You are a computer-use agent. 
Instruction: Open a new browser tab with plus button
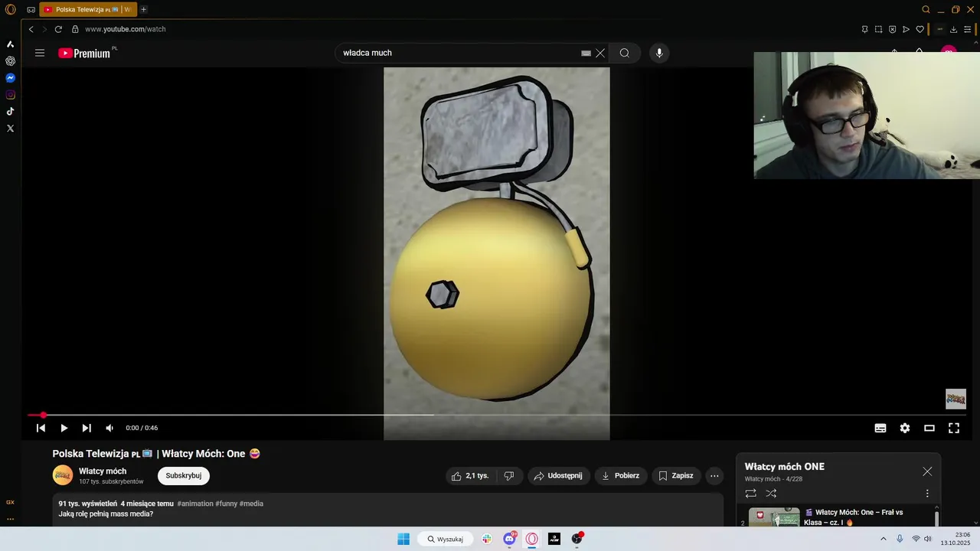click(x=143, y=9)
